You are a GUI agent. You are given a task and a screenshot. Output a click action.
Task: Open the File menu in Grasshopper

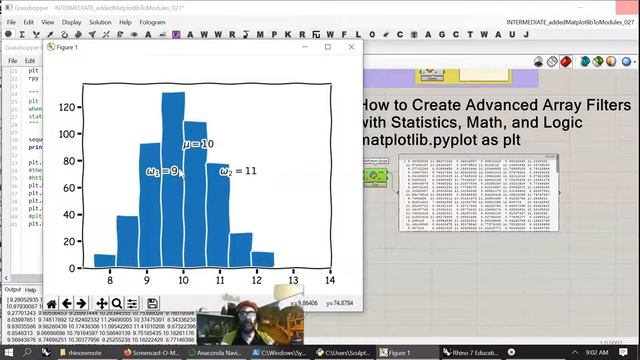(x=11, y=22)
